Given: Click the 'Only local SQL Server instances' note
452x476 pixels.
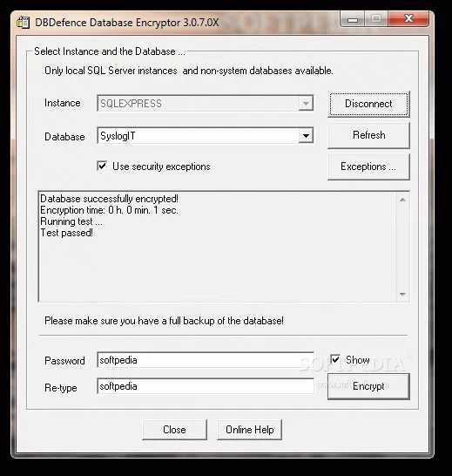Looking at the screenshot, I should (x=189, y=71).
